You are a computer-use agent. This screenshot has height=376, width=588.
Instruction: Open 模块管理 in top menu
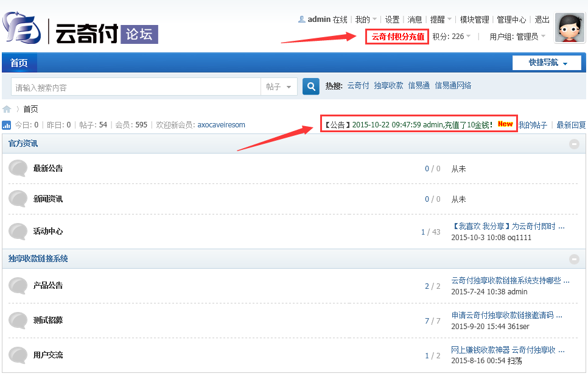tap(474, 20)
